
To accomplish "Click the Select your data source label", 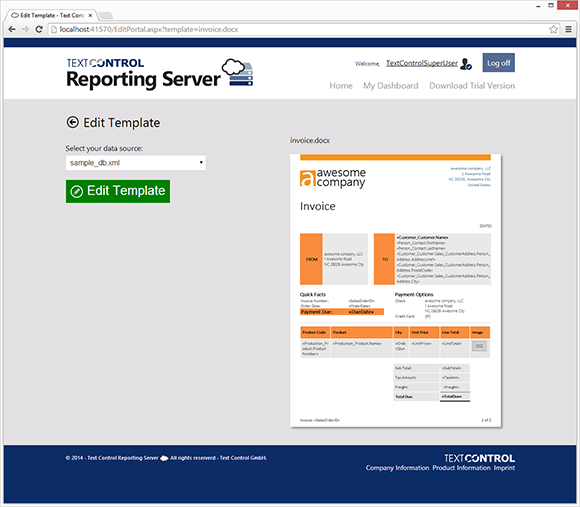I will coord(104,148).
